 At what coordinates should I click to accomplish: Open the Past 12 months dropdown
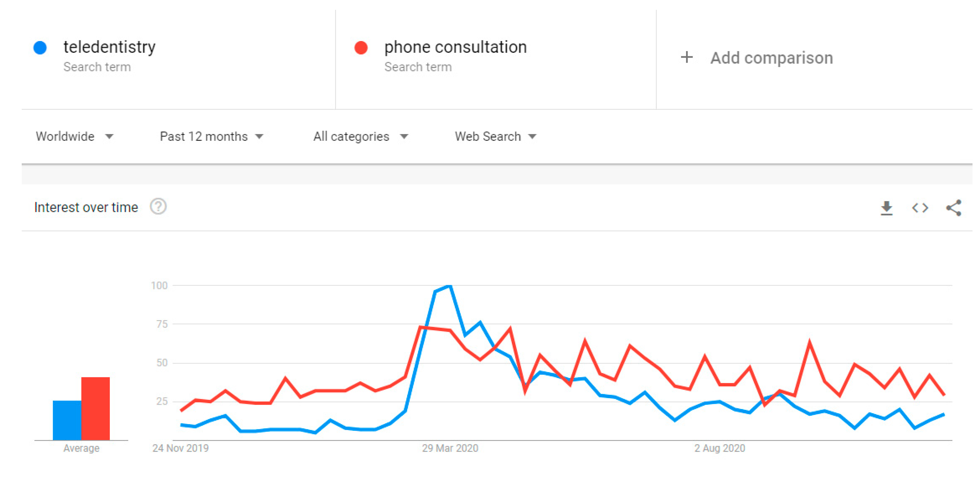click(211, 137)
